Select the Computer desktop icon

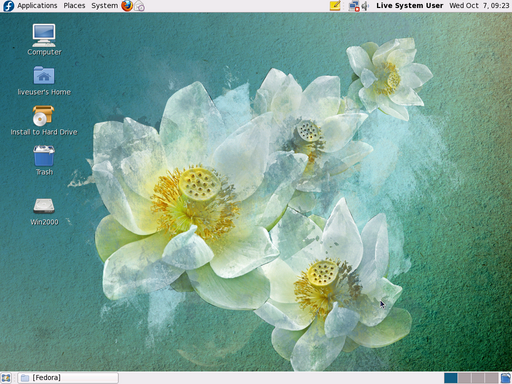coord(44,40)
